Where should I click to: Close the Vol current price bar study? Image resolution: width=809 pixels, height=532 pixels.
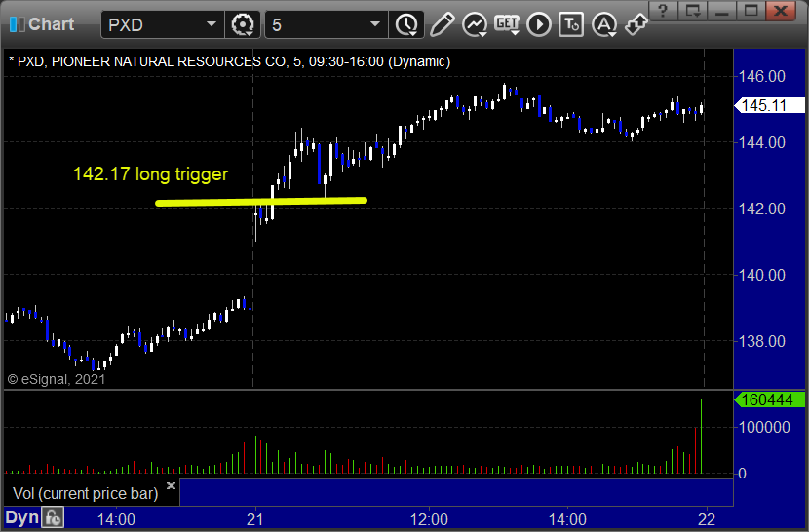(x=171, y=485)
